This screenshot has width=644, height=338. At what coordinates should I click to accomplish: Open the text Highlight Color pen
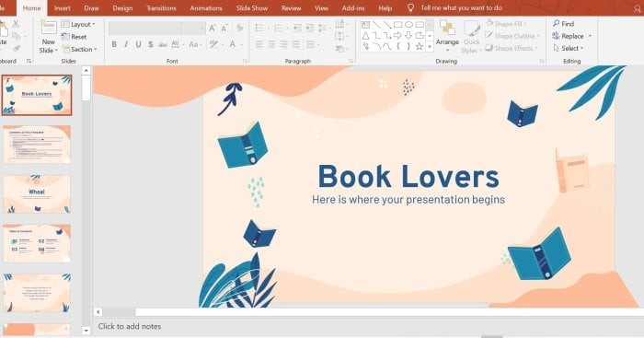(213, 44)
